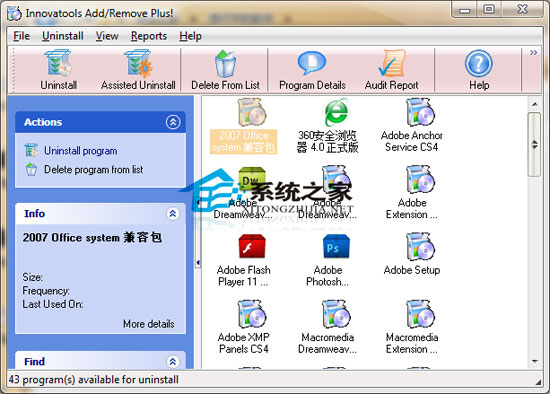Open the File menu
The height and width of the screenshot is (394, 550).
[x=21, y=36]
